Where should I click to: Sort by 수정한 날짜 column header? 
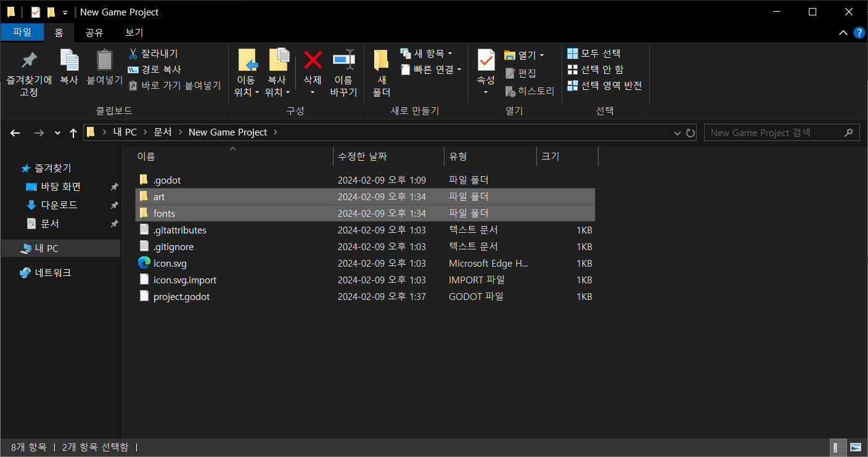[x=388, y=156]
